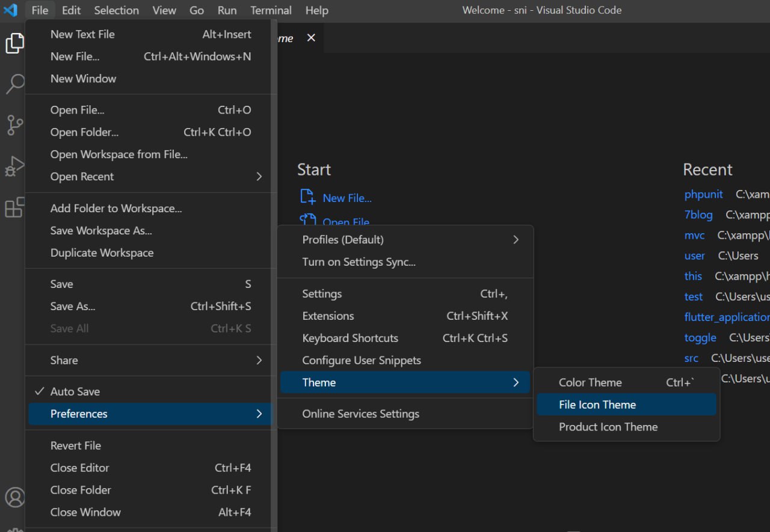Viewport: 770px width, 532px height.
Task: Open recent project mvc
Action: (x=695, y=235)
